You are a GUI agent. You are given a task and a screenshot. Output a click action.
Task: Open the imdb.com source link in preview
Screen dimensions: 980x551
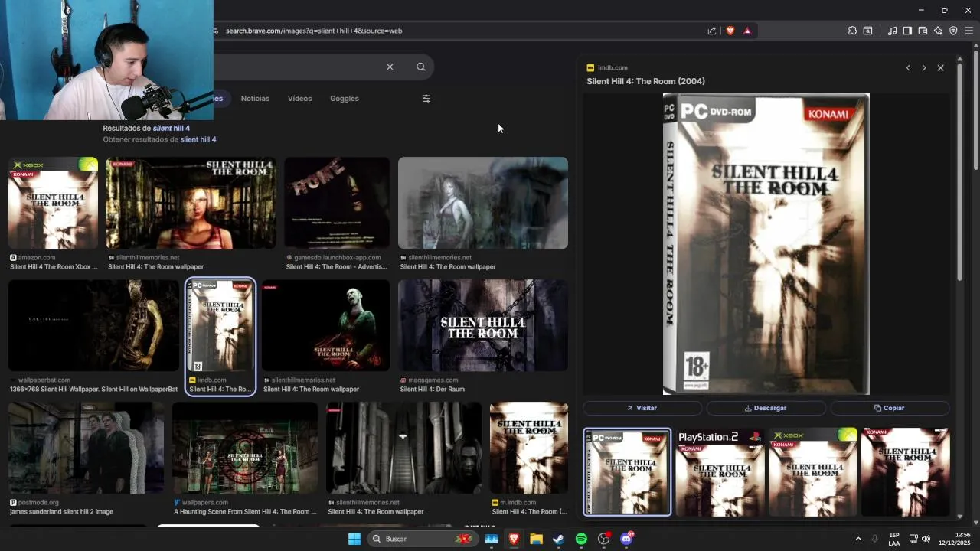612,68
